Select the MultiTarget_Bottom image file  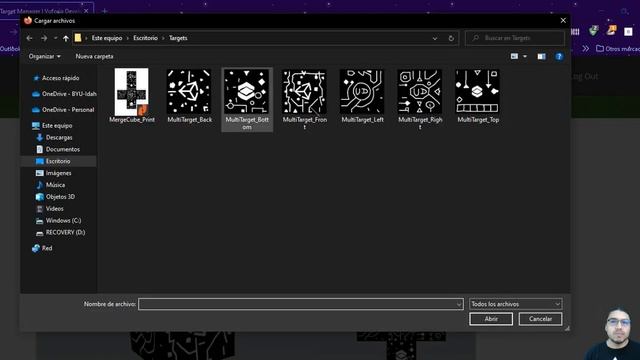pyautogui.click(x=247, y=100)
